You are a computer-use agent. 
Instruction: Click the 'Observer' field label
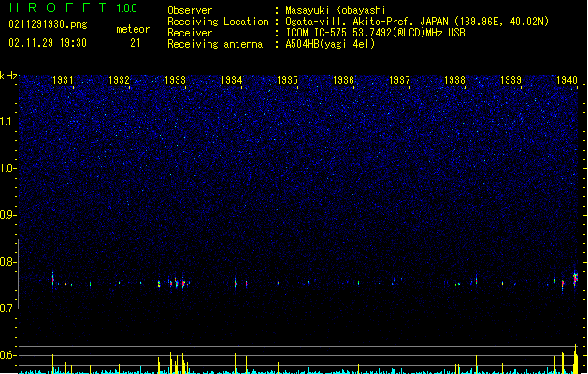point(190,10)
